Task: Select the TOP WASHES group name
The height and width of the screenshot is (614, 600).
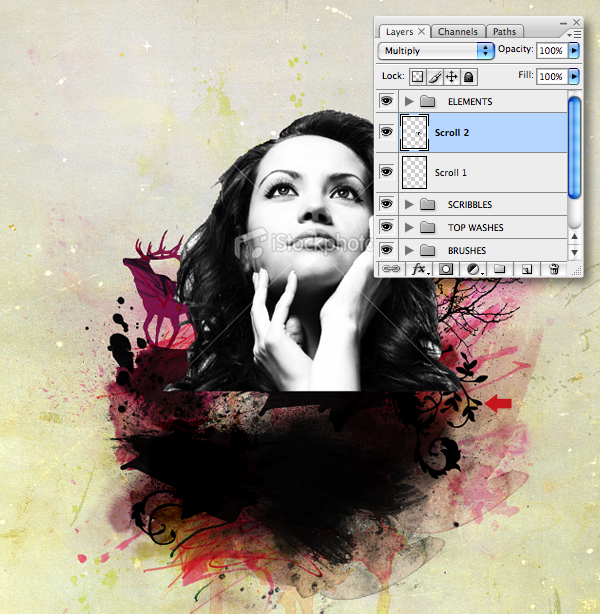Action: [475, 228]
